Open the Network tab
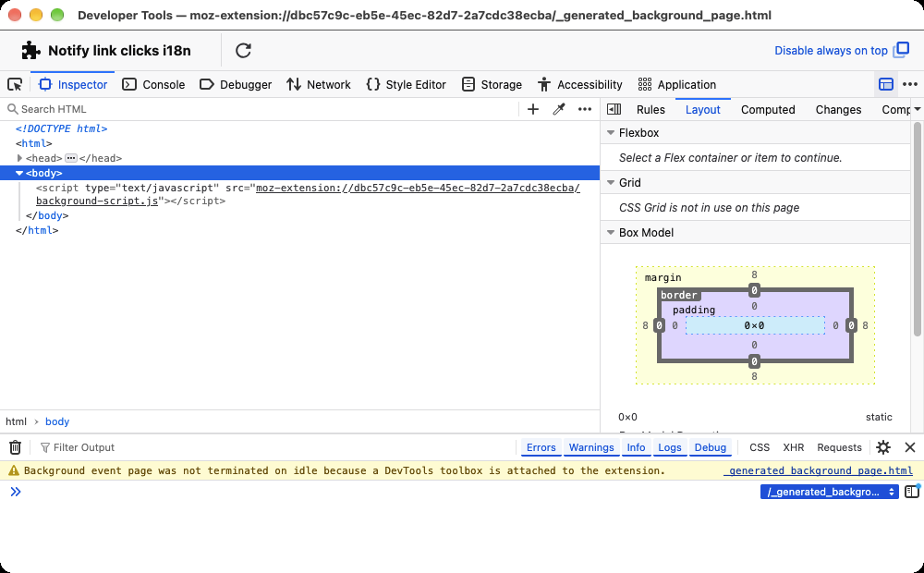 pos(319,84)
